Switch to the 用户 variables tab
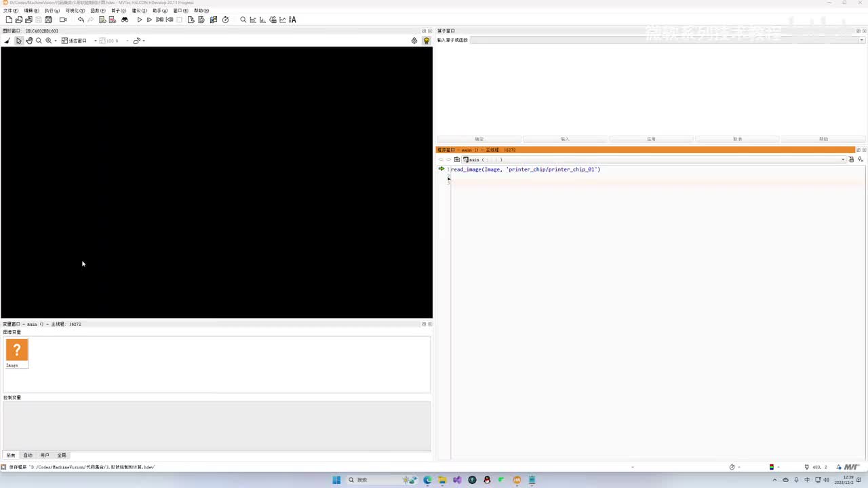The width and height of the screenshot is (868, 488). 45,455
